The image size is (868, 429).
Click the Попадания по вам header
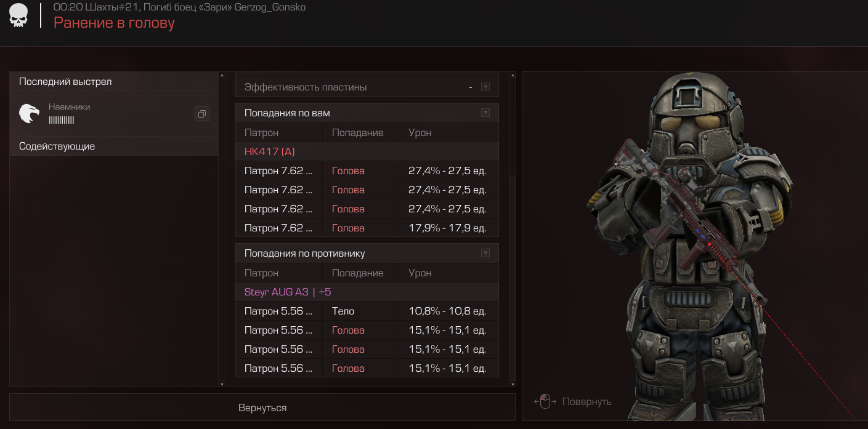(367, 113)
